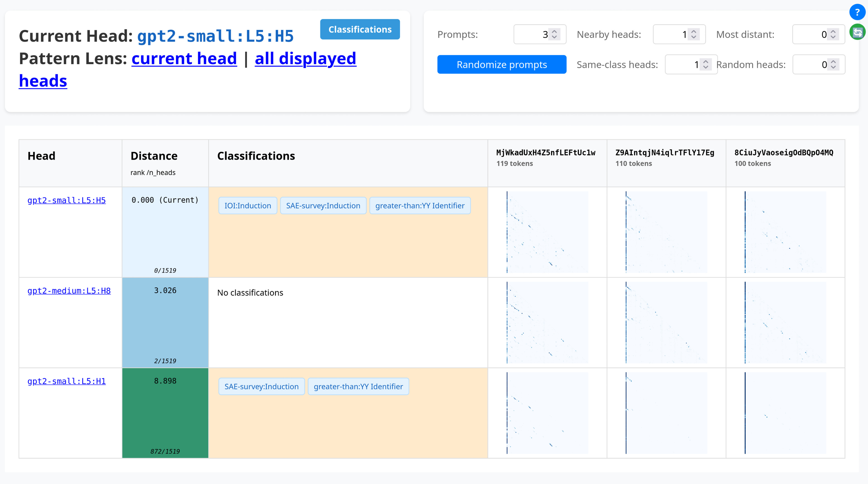Click the Classifications button
This screenshot has width=868, height=484.
click(x=360, y=29)
